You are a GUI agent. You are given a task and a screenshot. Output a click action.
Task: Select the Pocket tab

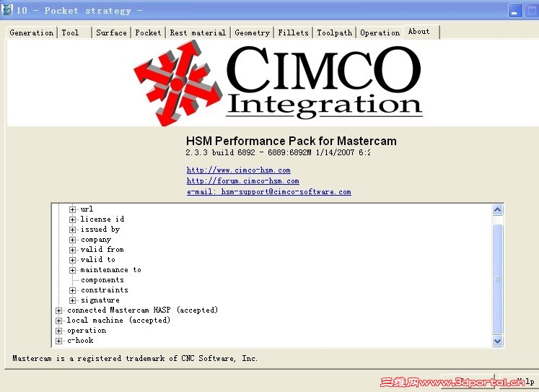[148, 32]
